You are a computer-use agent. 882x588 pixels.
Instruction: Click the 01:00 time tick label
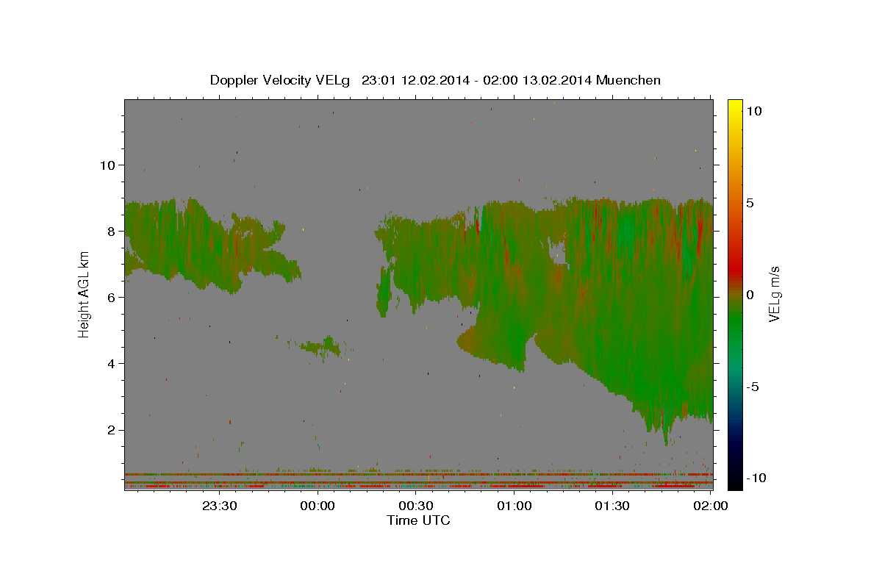(x=514, y=506)
